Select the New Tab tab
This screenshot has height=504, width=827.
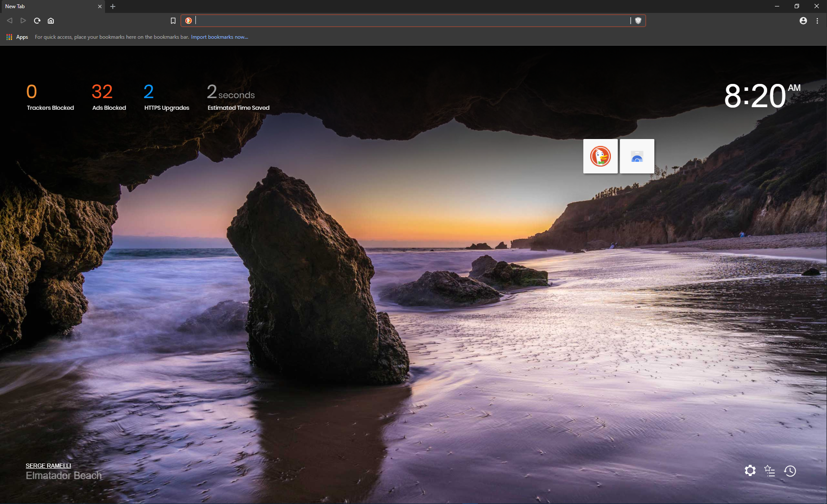pos(47,6)
